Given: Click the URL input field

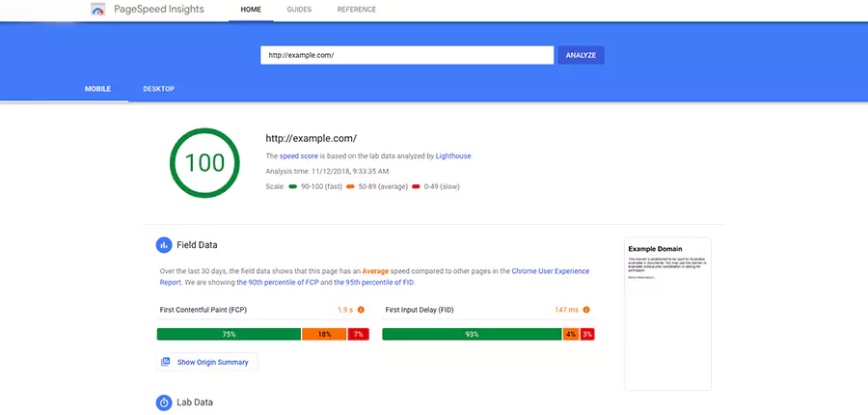Looking at the screenshot, I should [x=407, y=55].
